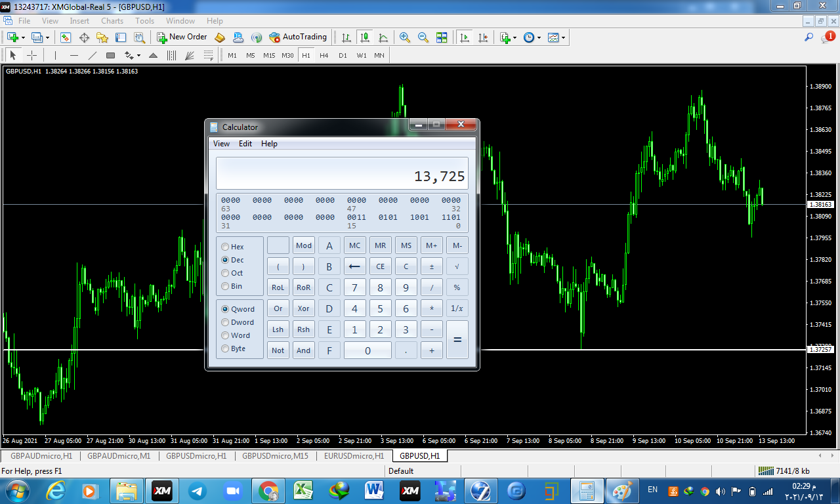Open the Calculator Edit menu
This screenshot has height=504, width=840.
245,144
